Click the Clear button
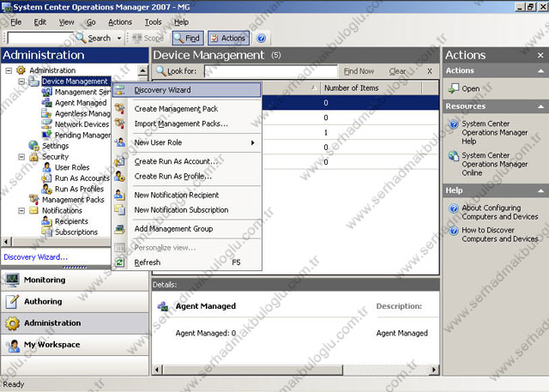The height and width of the screenshot is (392, 549). (397, 71)
